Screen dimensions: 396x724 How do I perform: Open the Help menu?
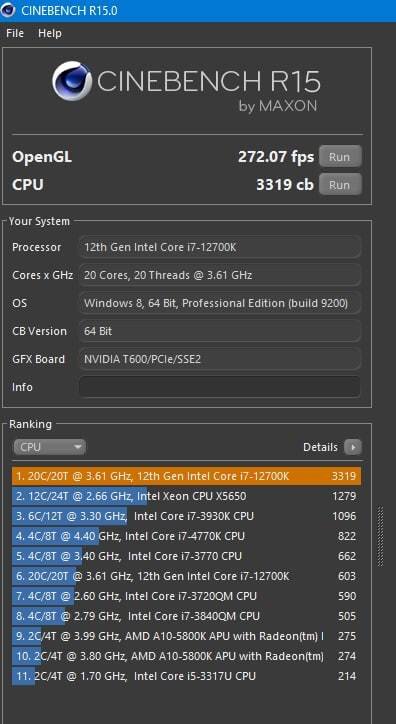[x=50, y=33]
